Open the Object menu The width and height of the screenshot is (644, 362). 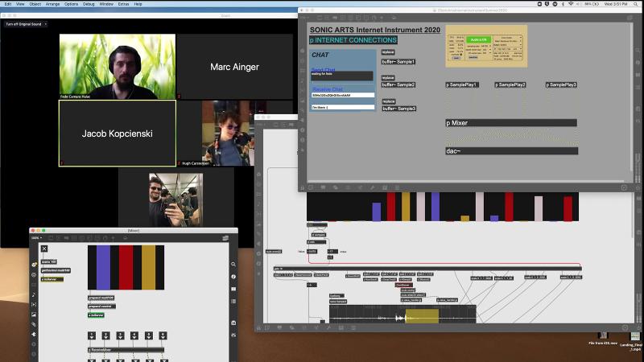(35, 4)
